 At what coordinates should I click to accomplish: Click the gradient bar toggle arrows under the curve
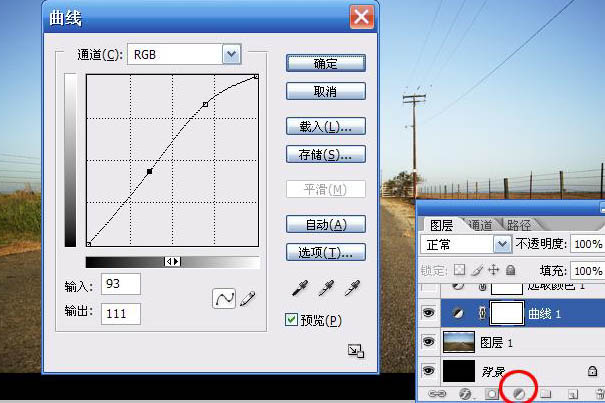(173, 261)
